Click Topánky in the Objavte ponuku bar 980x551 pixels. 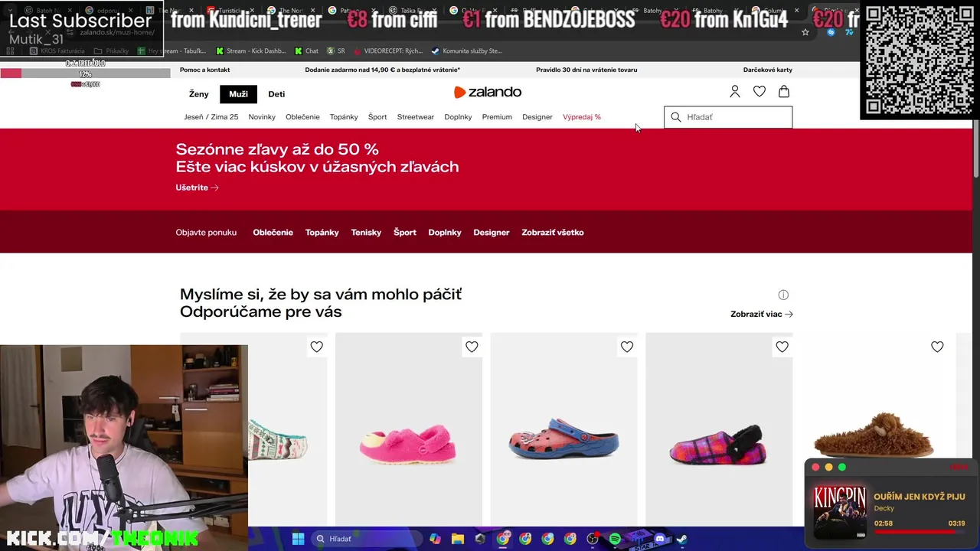pos(322,233)
